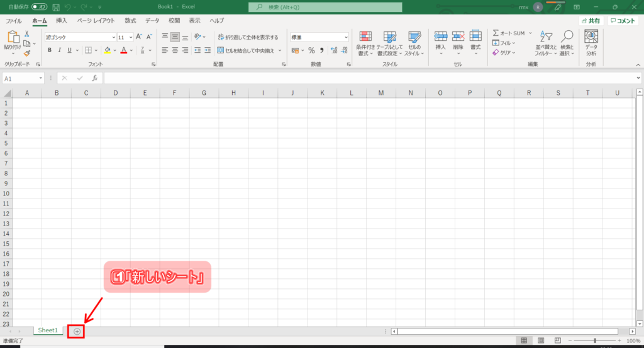Open the Comments button

pyautogui.click(x=623, y=21)
